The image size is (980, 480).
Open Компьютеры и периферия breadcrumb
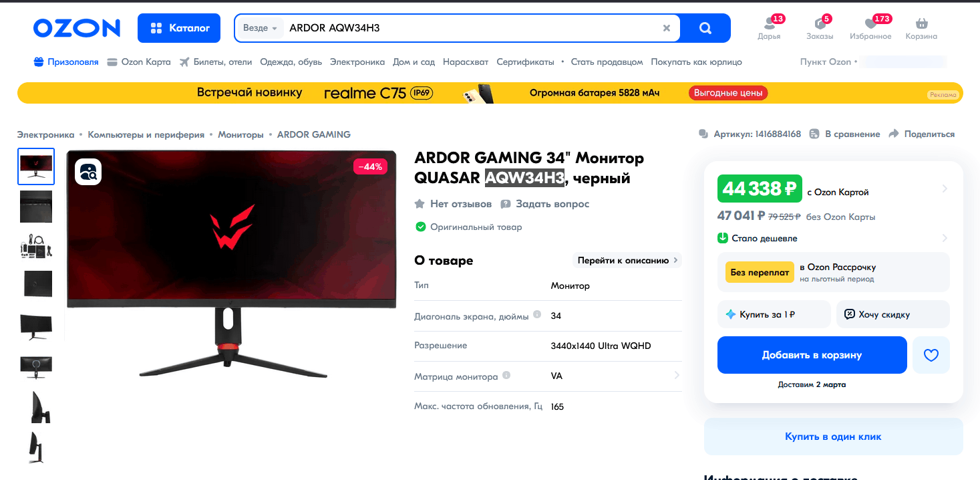pos(146,134)
